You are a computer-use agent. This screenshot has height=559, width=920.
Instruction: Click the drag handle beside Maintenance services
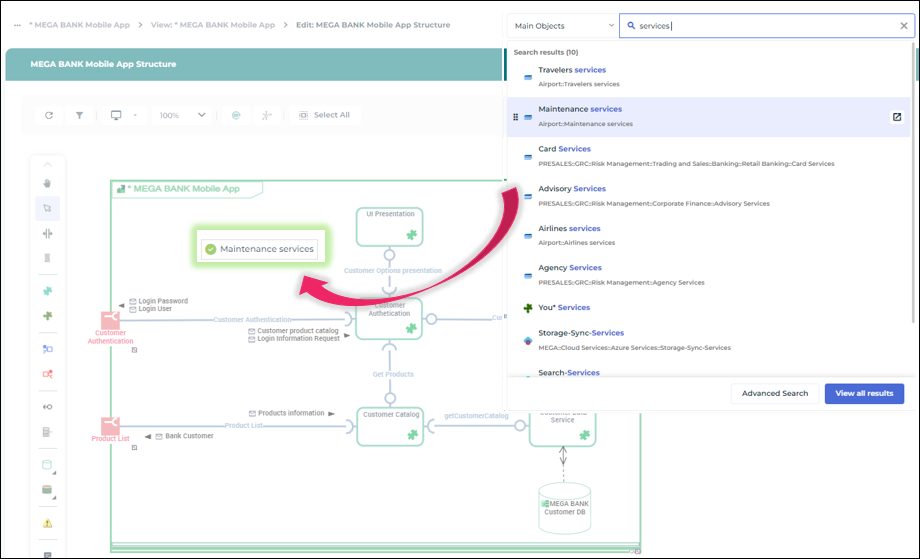516,117
